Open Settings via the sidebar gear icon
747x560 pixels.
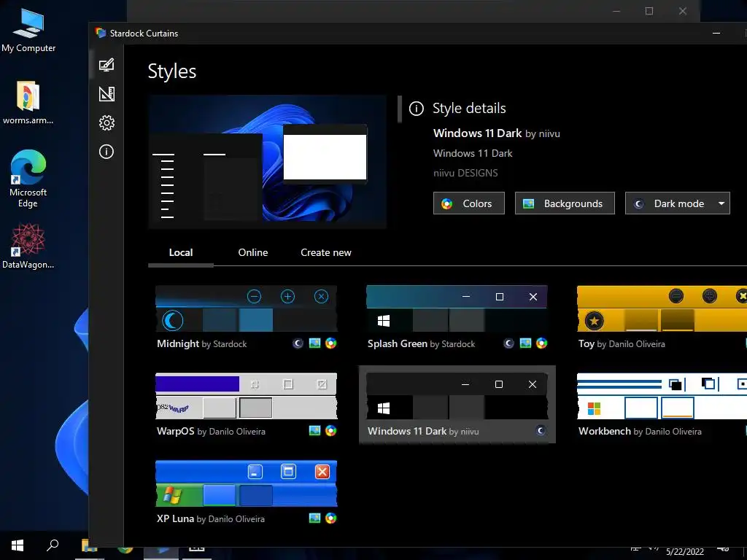point(107,122)
